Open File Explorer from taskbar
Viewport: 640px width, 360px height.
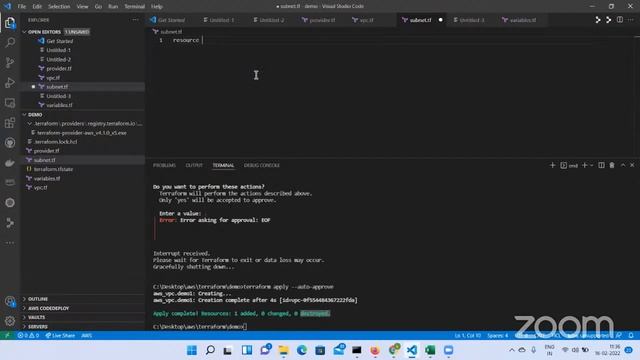[x=283, y=350]
